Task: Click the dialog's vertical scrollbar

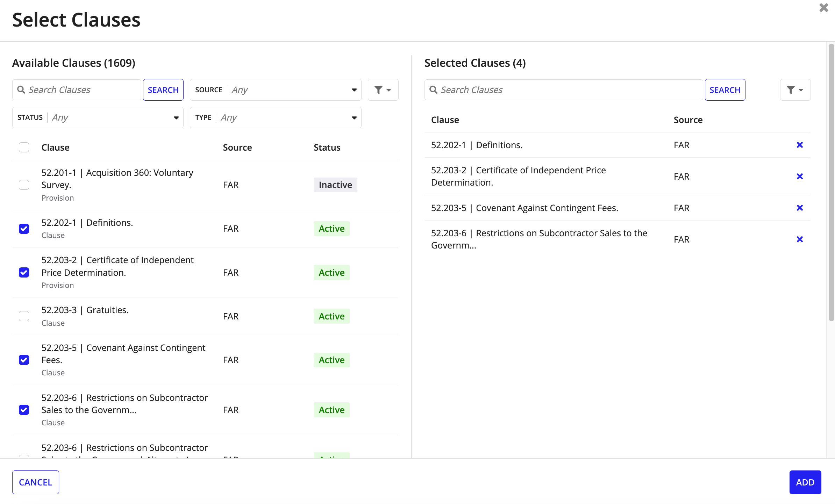Action: [831, 182]
